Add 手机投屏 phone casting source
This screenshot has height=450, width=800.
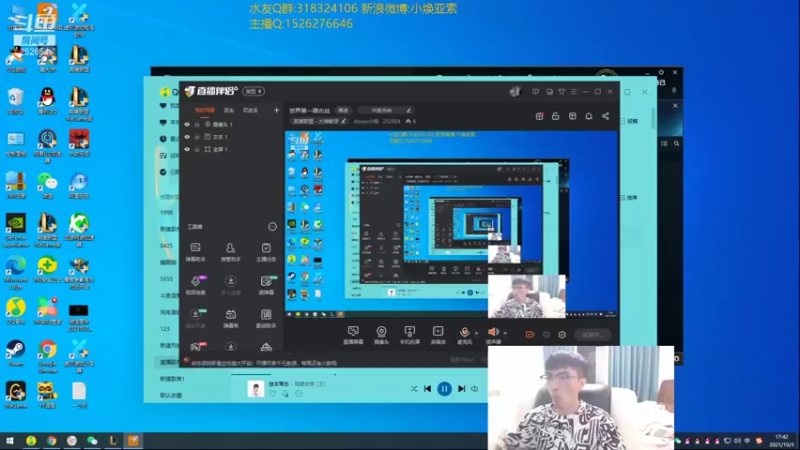click(x=410, y=335)
